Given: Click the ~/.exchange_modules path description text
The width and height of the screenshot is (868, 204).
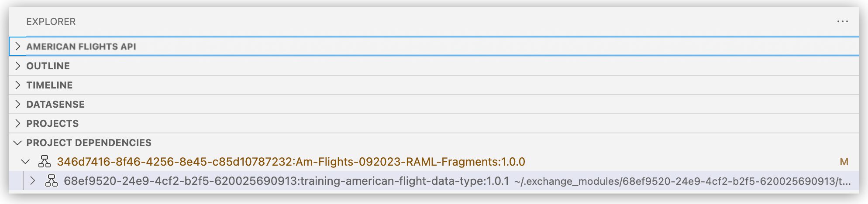Looking at the screenshot, I should pos(682,181).
